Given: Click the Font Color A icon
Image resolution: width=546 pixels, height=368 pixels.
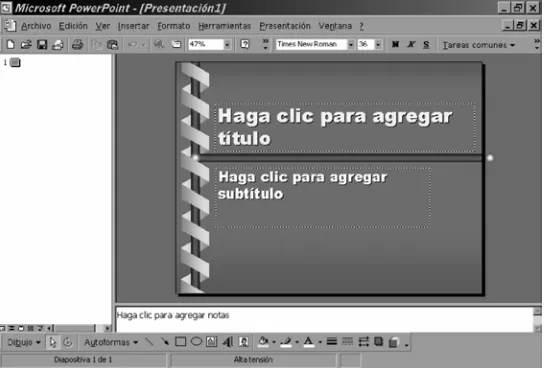Looking at the screenshot, I should point(309,342).
